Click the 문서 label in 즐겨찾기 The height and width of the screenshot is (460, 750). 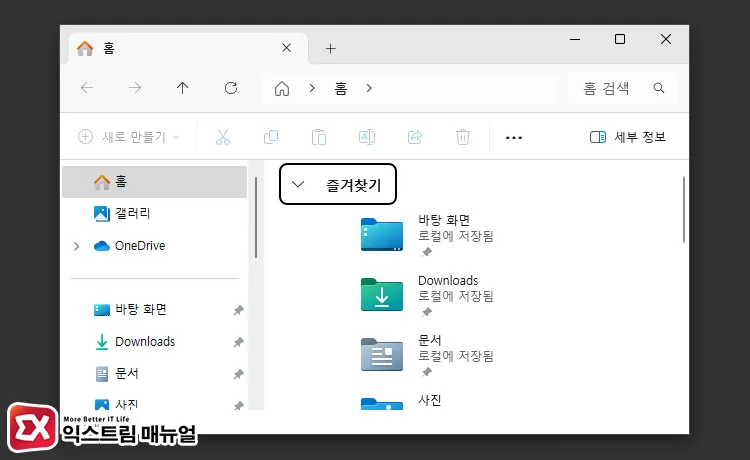pos(430,340)
